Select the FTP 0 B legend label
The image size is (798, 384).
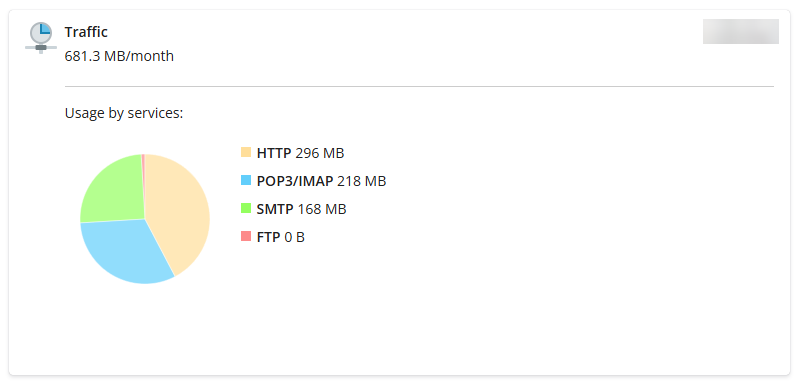280,237
